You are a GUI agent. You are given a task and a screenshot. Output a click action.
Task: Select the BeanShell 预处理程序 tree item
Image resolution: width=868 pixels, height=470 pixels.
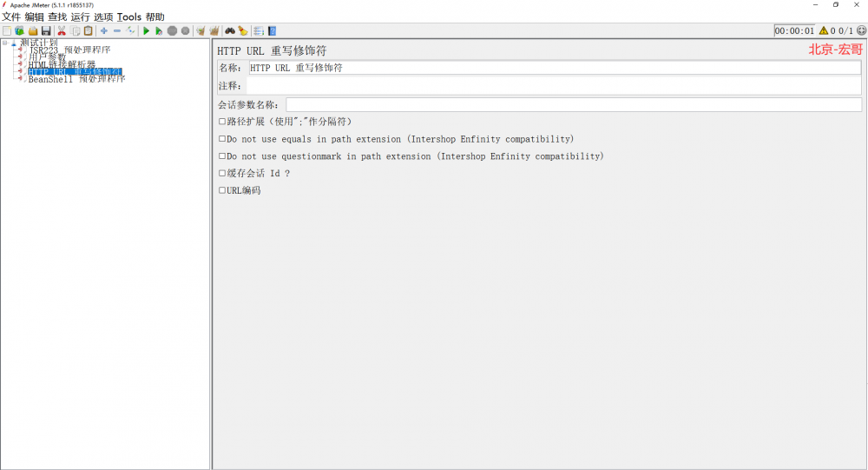pyautogui.click(x=76, y=79)
